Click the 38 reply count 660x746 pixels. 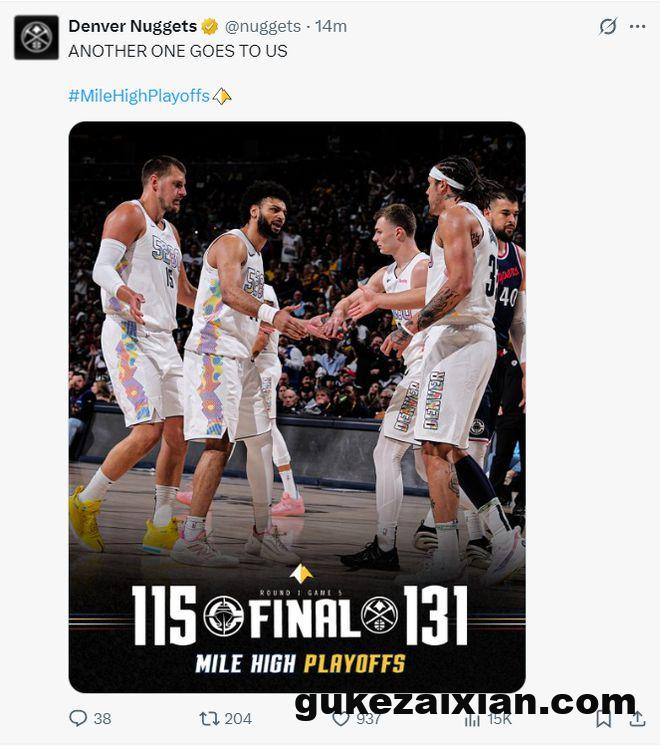(x=102, y=718)
